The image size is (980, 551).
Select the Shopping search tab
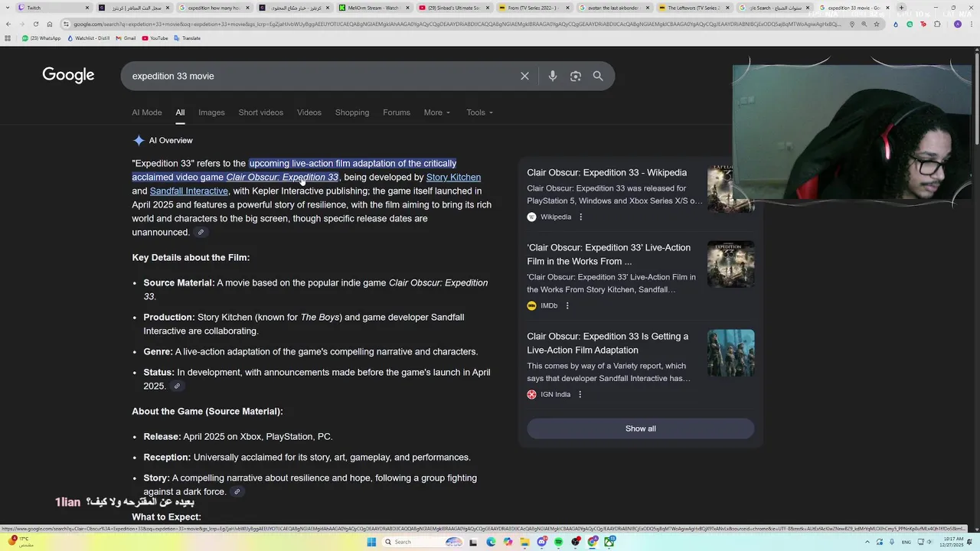(352, 112)
